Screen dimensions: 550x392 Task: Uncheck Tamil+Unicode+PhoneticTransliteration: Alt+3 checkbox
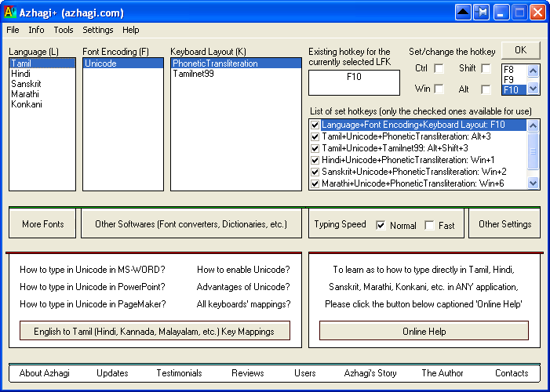315,136
